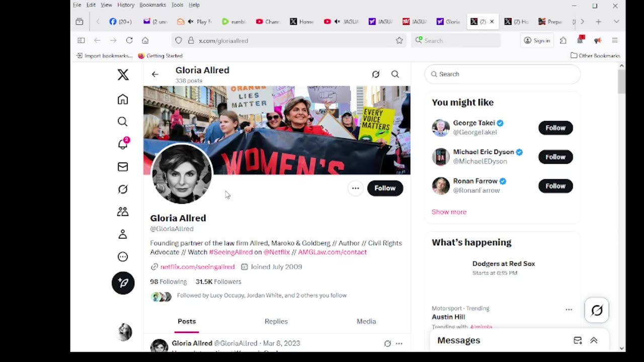Open George Takei profile name
644x362 pixels.
coord(474,123)
